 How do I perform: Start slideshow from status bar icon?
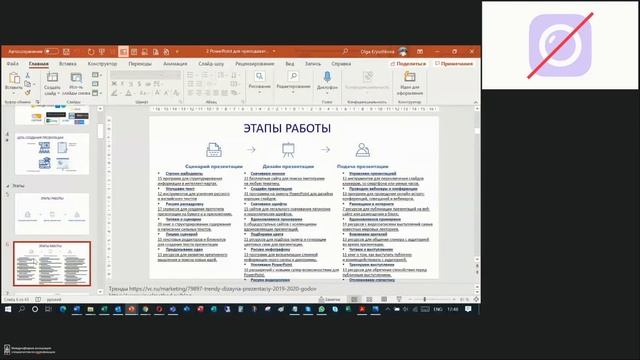tap(399, 299)
